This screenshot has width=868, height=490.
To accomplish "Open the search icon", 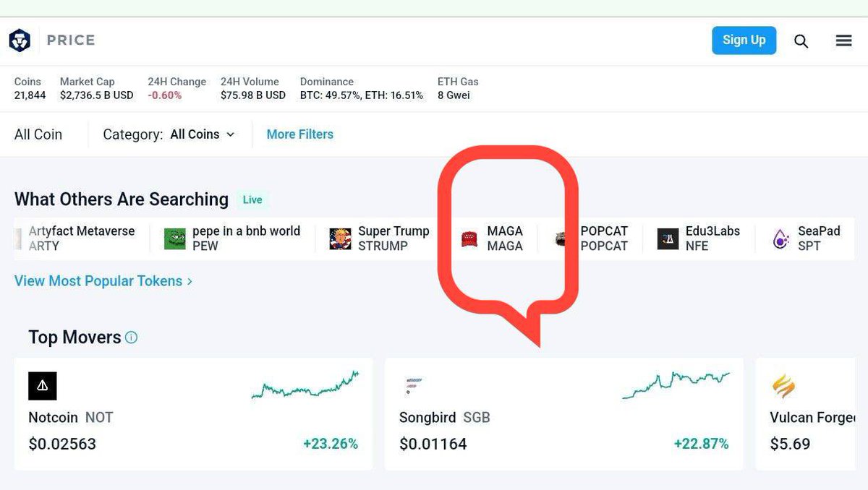I will (x=801, y=41).
